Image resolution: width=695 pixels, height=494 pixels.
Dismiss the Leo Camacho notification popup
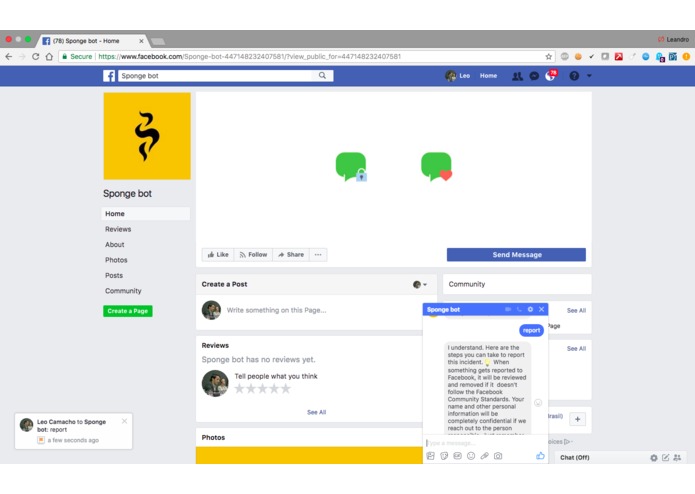tap(125, 421)
